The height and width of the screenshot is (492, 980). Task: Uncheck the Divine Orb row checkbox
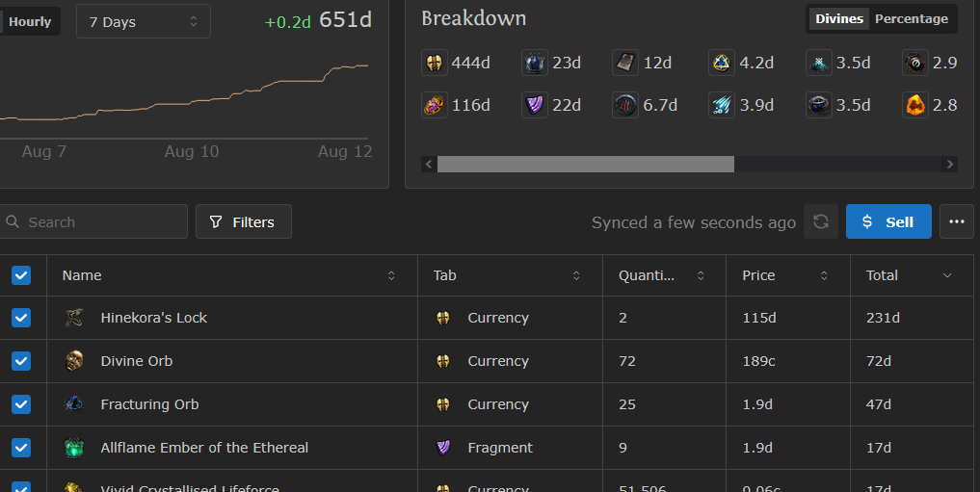(x=21, y=361)
